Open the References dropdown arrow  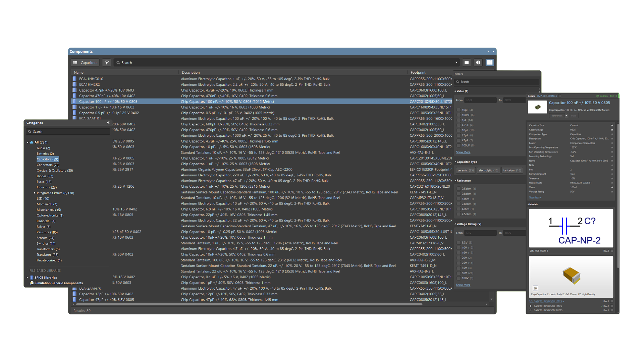[566, 116]
